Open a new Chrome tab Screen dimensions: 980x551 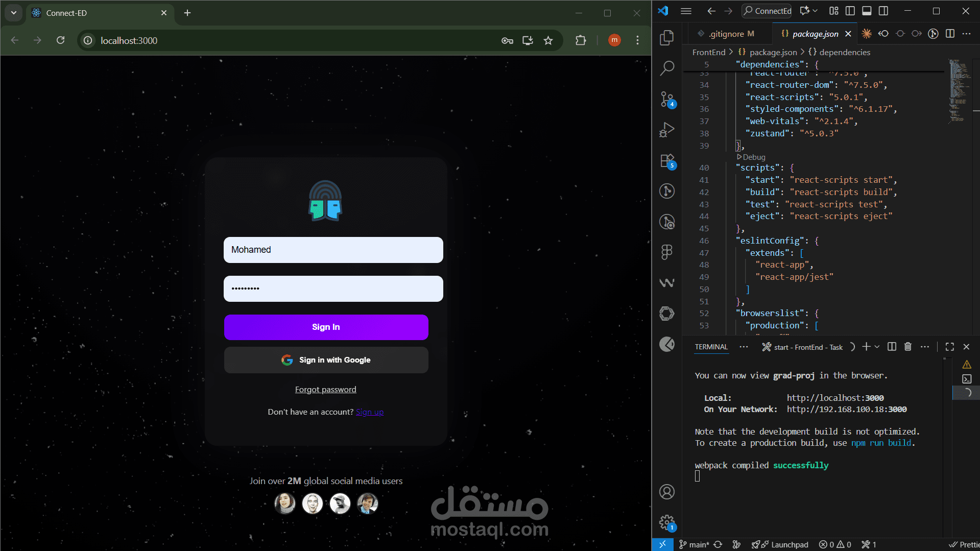tap(187, 13)
